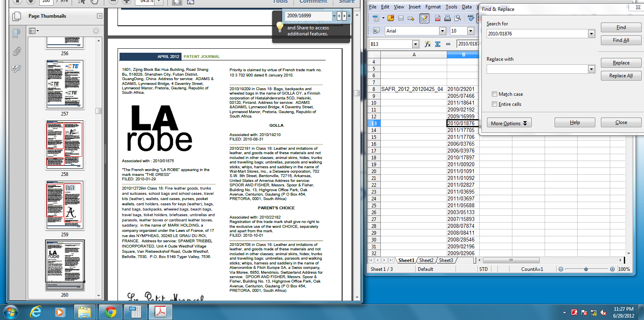The height and width of the screenshot is (320, 644).
Task: Open the Attachments paperclip panel
Action: 17,51
